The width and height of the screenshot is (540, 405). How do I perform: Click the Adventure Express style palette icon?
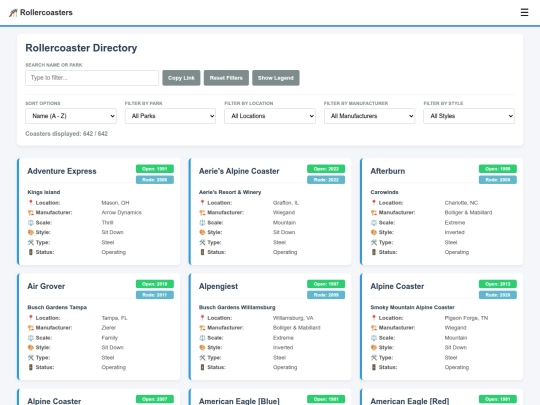[x=31, y=232]
